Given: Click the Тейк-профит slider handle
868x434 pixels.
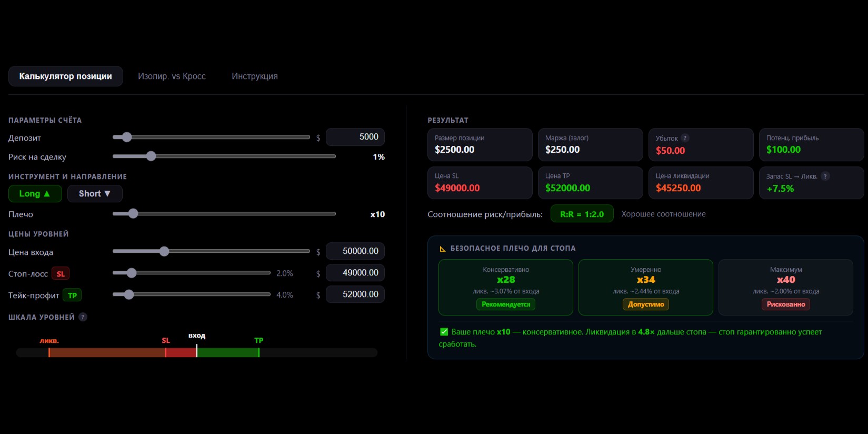Looking at the screenshot, I should point(129,294).
